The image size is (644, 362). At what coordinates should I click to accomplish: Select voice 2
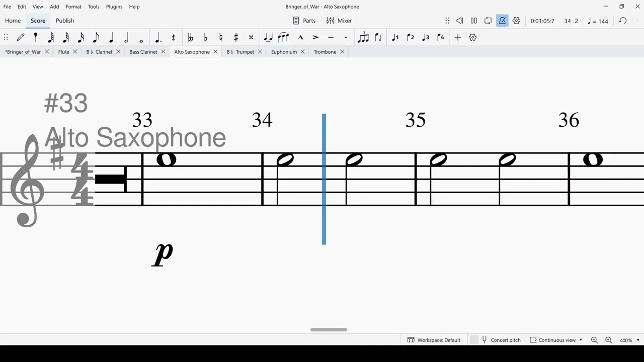coord(411,37)
